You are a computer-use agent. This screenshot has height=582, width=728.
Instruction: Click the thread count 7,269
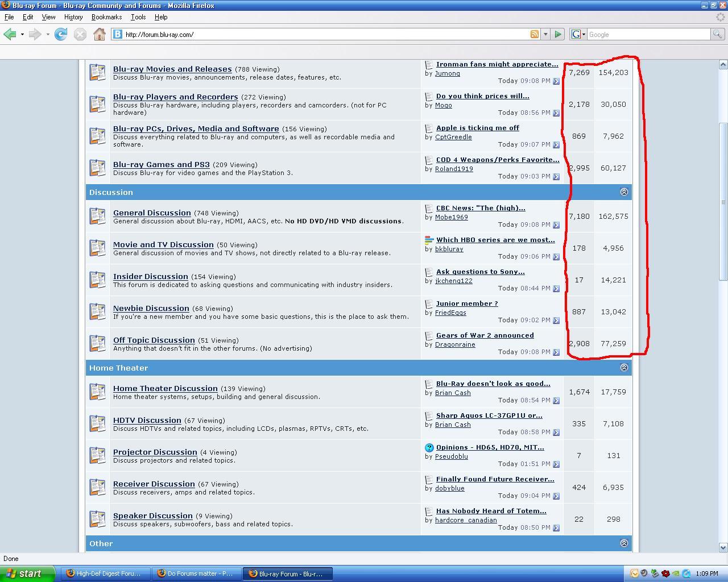point(579,72)
